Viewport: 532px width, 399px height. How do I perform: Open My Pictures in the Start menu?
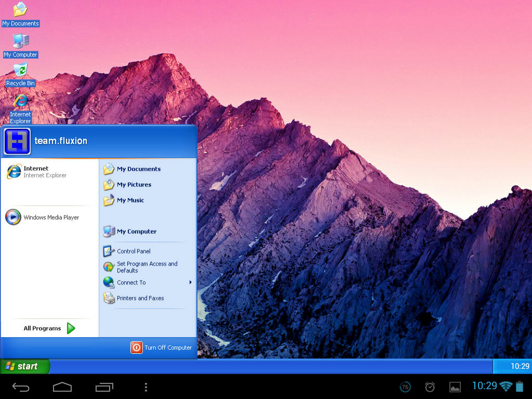coord(128,184)
